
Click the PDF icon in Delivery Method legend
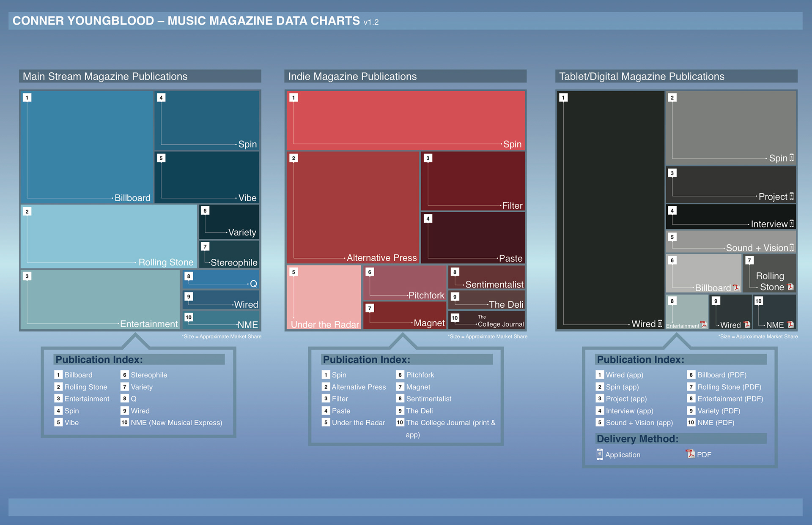point(690,454)
